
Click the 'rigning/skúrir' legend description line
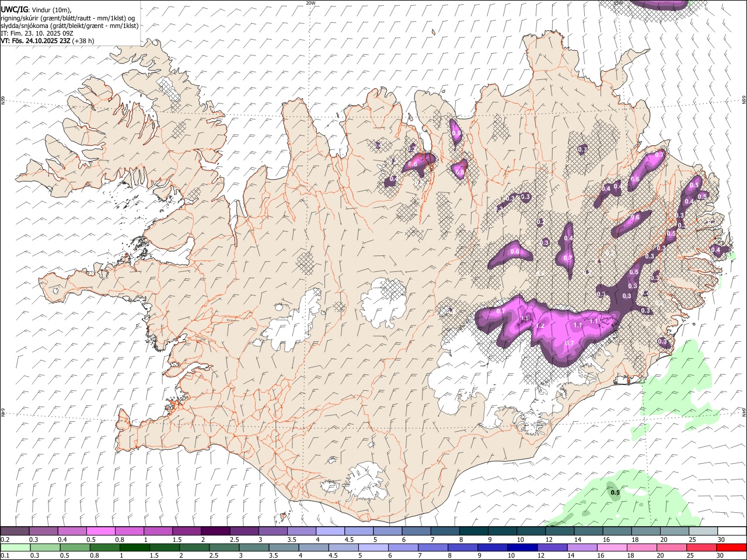coord(68,18)
